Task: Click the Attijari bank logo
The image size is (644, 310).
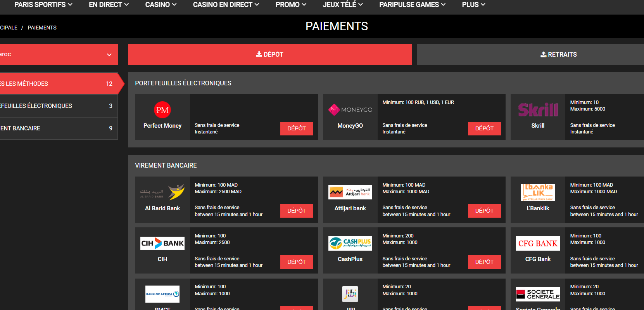Action: point(350,192)
